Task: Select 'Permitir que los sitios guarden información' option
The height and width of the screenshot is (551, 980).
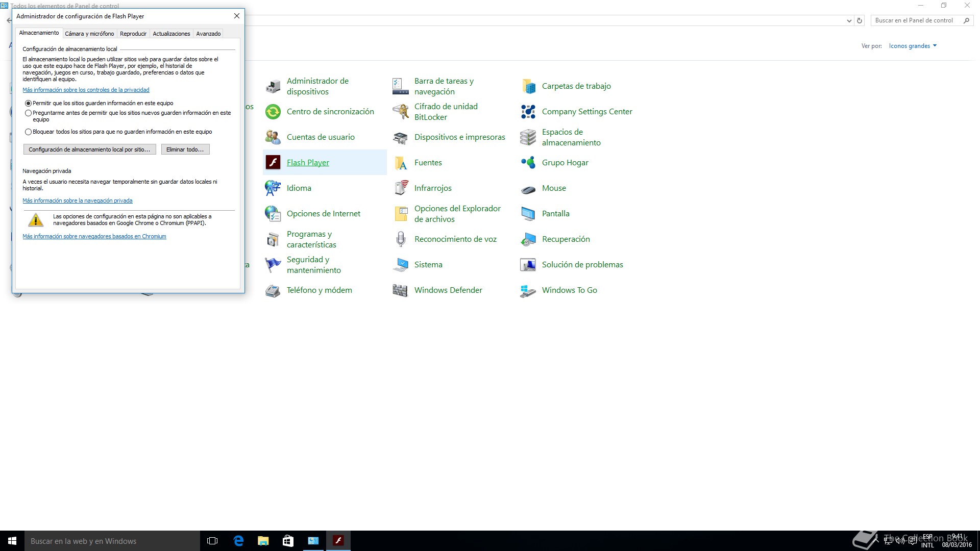Action: tap(29, 103)
